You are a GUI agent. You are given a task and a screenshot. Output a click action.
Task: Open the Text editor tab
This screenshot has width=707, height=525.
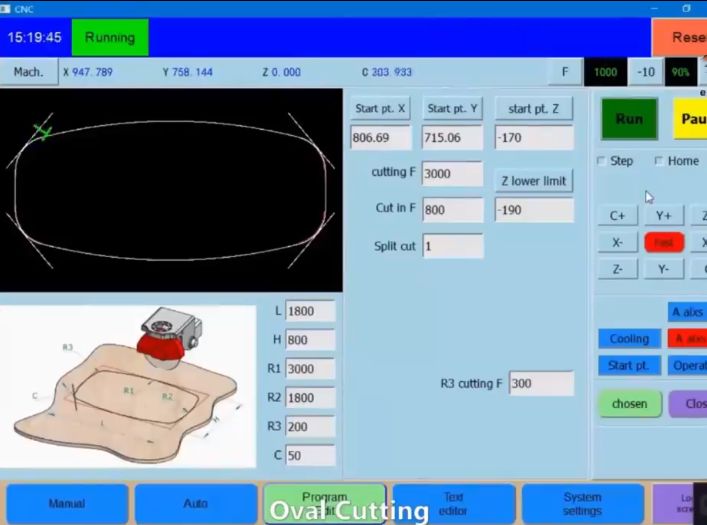pyautogui.click(x=453, y=504)
